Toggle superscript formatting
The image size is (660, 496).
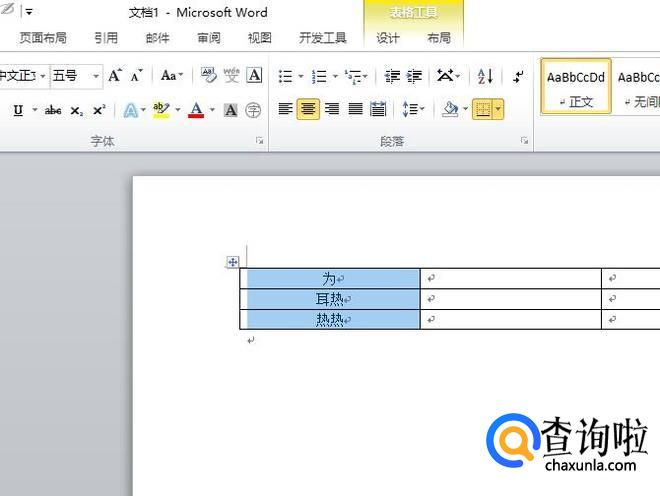[x=99, y=110]
